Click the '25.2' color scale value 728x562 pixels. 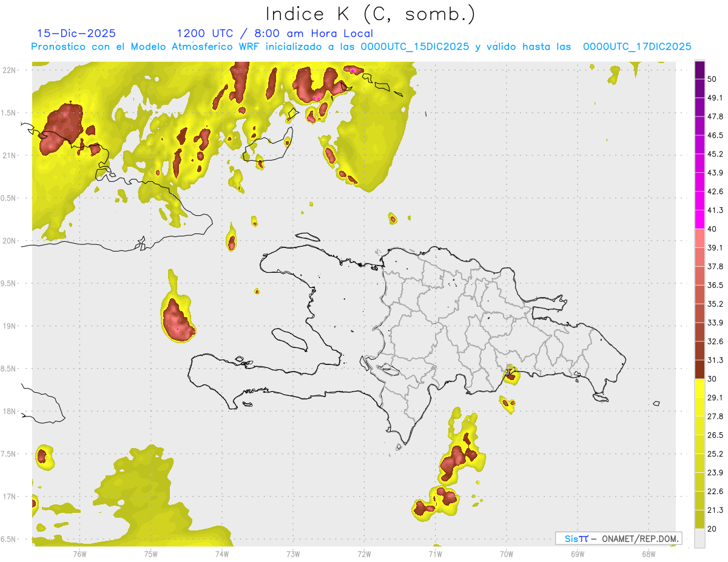715,453
